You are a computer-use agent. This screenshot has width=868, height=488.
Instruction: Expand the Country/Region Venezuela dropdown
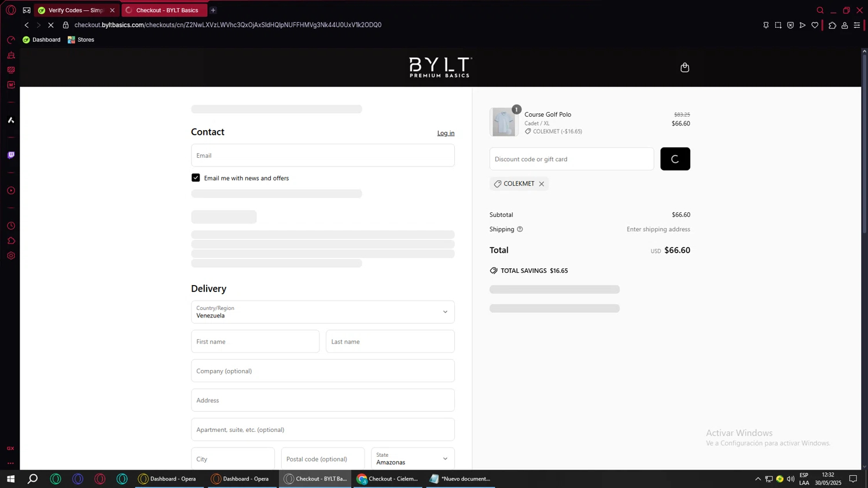click(x=323, y=312)
